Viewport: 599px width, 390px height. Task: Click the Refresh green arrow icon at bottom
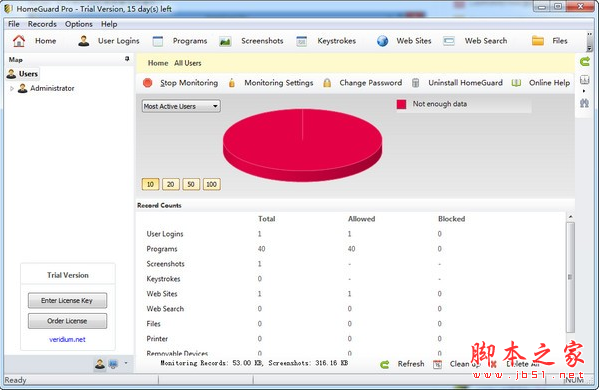tap(385, 364)
